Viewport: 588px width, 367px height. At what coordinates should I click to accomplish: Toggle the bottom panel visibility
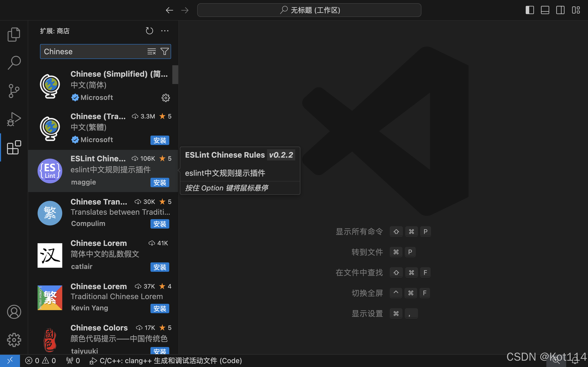(x=545, y=10)
